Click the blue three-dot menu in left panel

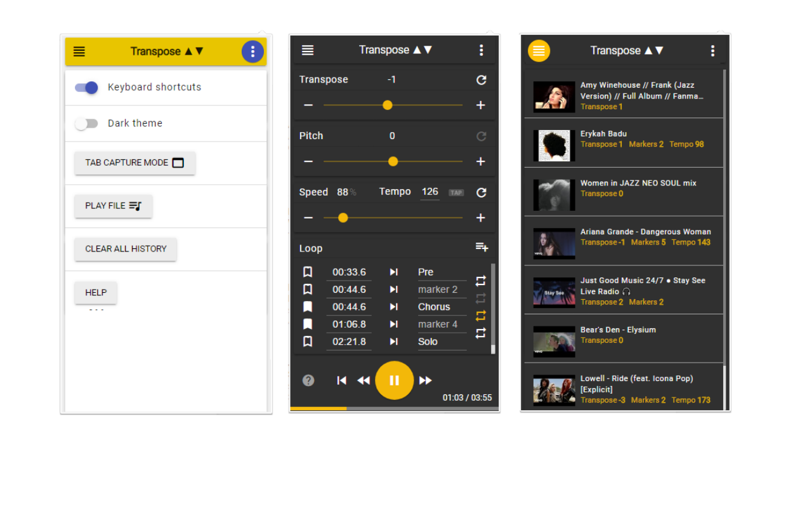(x=252, y=52)
